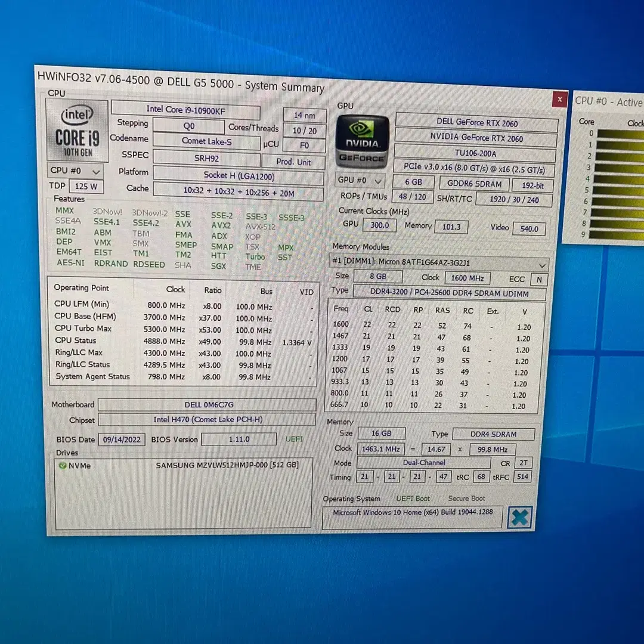This screenshot has height=644, width=644.
Task: Click the BIOS Date 09/14/2022 field
Action: 122,439
